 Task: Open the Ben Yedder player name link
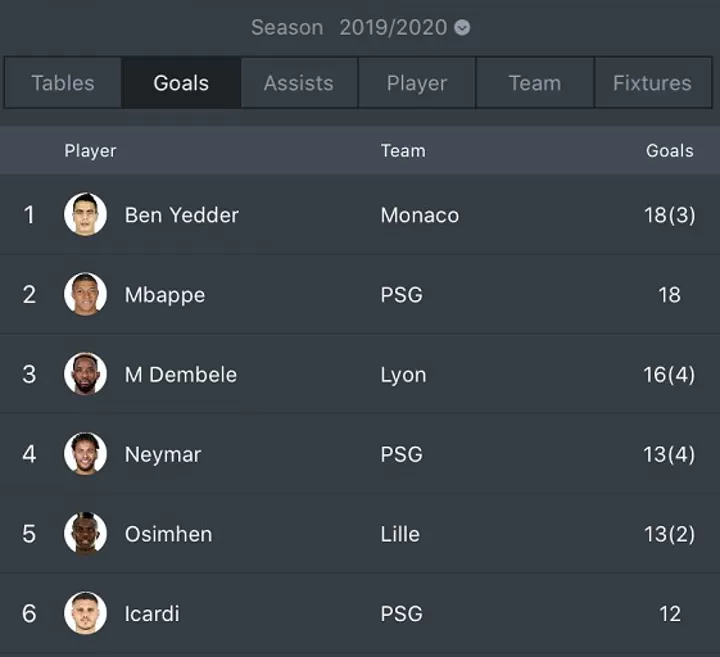pyautogui.click(x=182, y=215)
